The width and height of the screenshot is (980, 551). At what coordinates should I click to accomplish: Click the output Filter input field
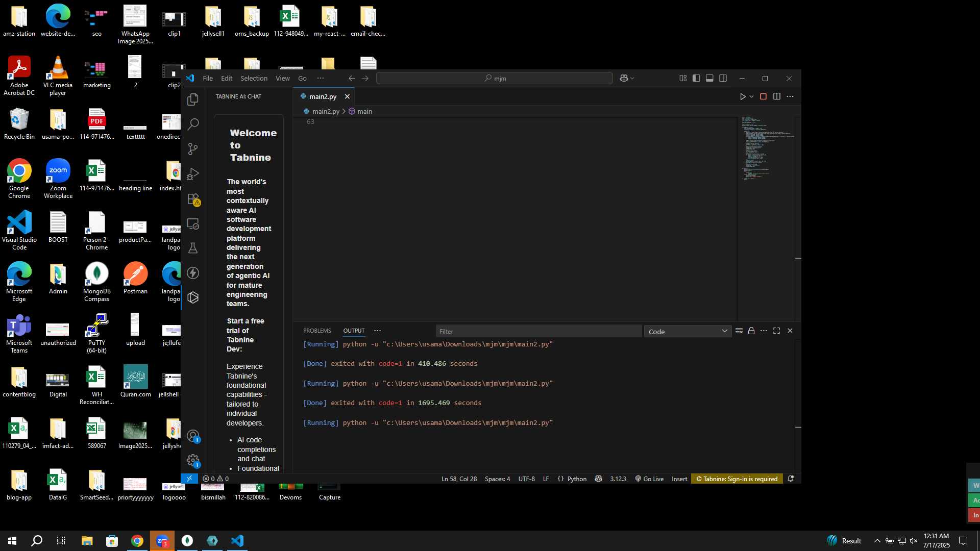coord(538,332)
